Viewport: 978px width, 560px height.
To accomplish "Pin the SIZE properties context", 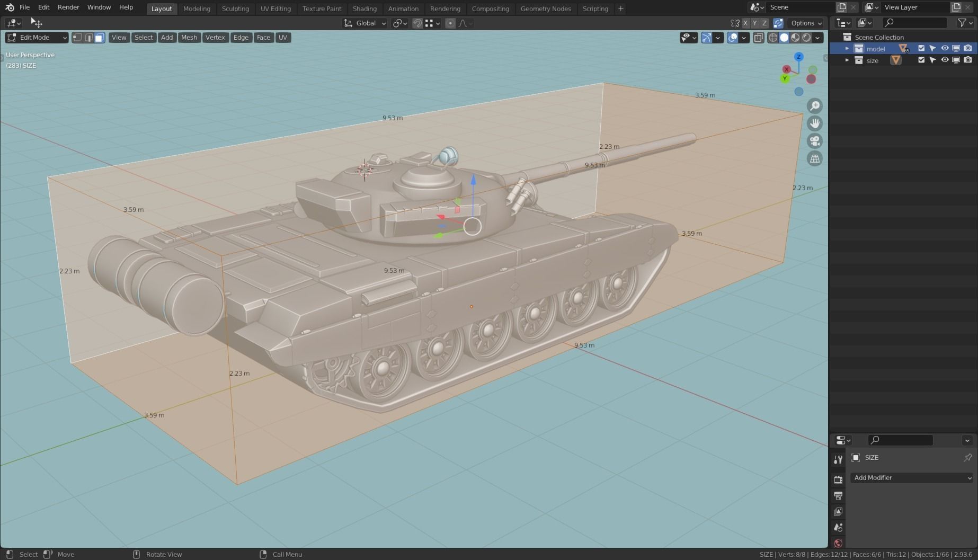I will [x=968, y=457].
